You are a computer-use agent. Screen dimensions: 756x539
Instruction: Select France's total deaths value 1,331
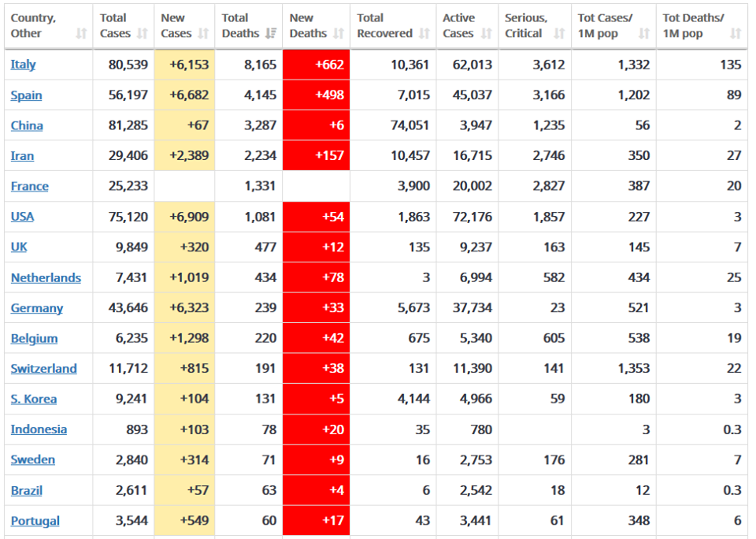261,186
